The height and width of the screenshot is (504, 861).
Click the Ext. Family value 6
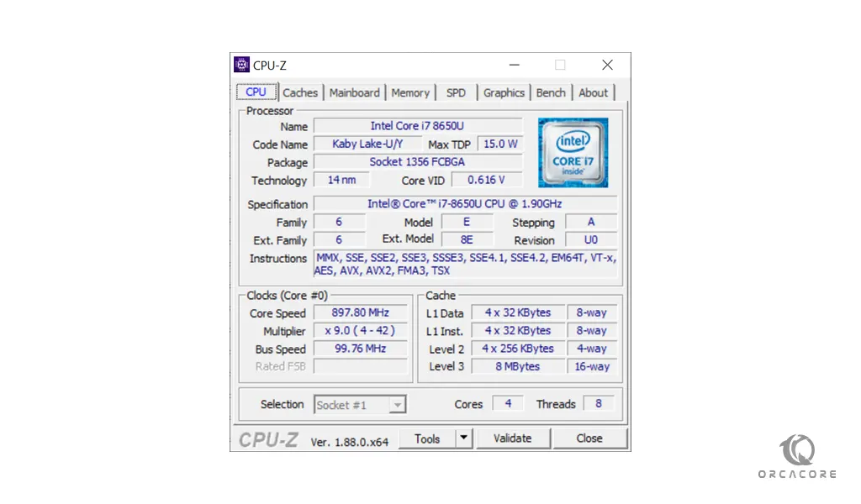[339, 240]
